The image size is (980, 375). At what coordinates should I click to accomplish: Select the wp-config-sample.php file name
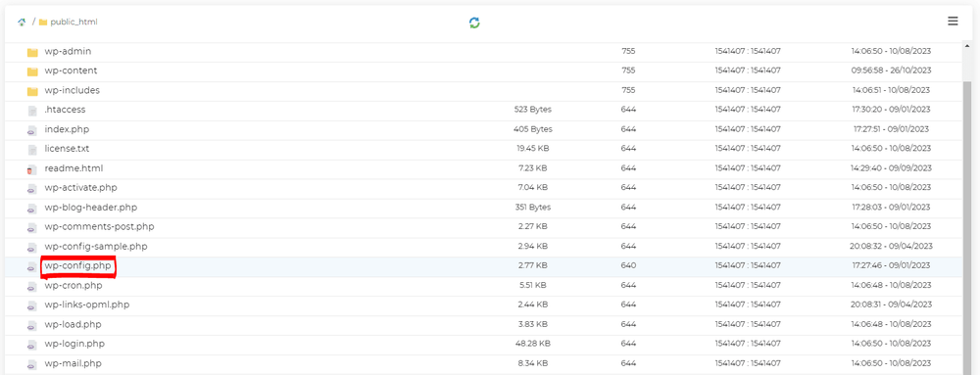(96, 246)
